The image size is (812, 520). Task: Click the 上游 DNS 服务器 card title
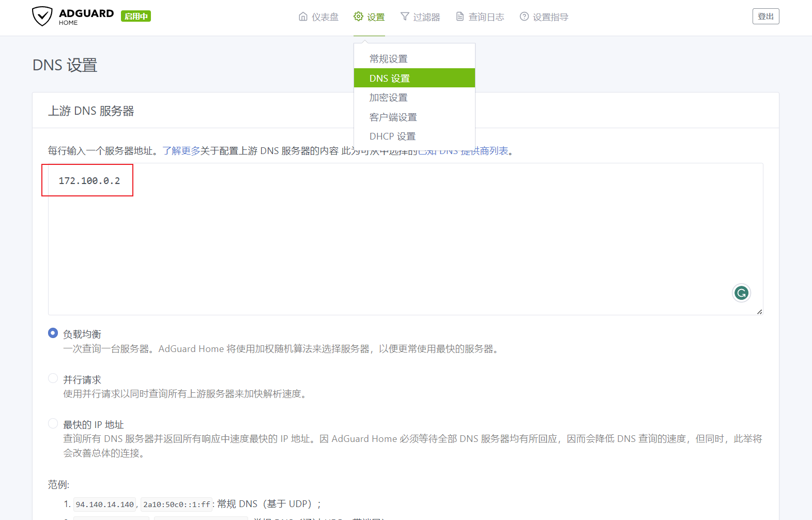click(91, 111)
